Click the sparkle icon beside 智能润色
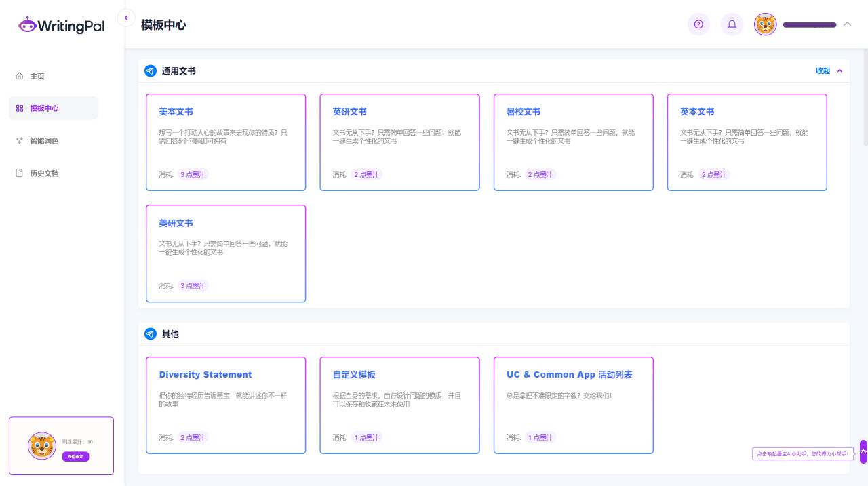868x486 pixels. [x=20, y=141]
